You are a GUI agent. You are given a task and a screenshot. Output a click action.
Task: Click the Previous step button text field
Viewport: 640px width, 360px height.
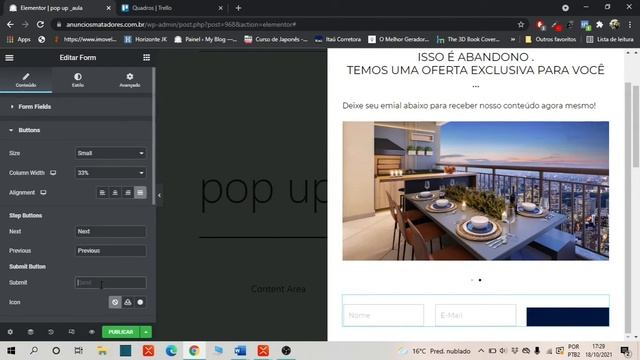111,251
